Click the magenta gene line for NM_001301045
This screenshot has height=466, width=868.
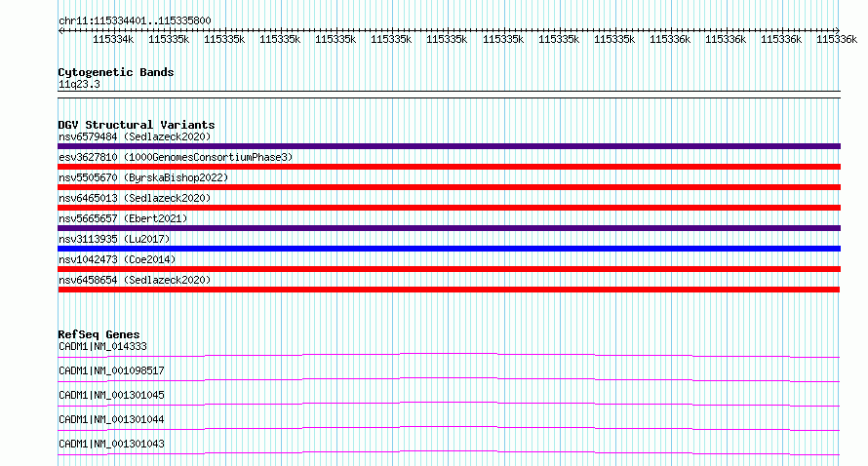449,404
